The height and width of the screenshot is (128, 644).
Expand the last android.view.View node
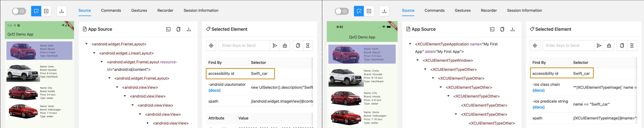pyautogui.click(x=148, y=123)
